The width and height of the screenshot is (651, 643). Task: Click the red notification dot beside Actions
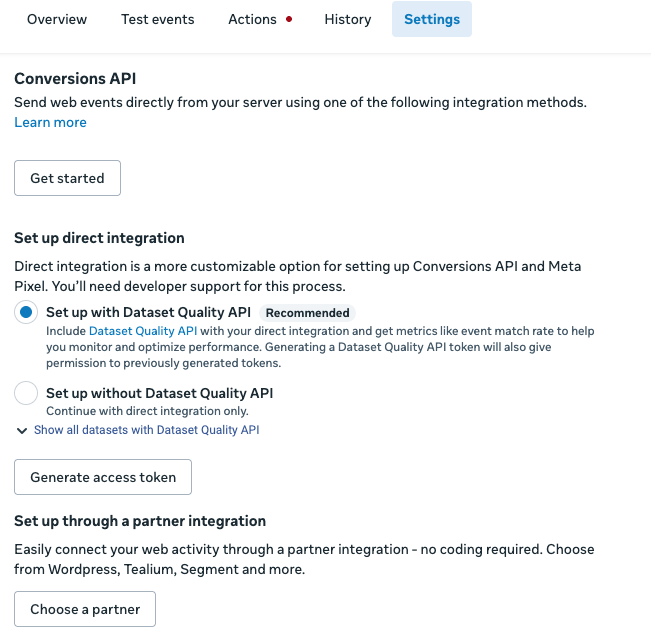tap(289, 19)
